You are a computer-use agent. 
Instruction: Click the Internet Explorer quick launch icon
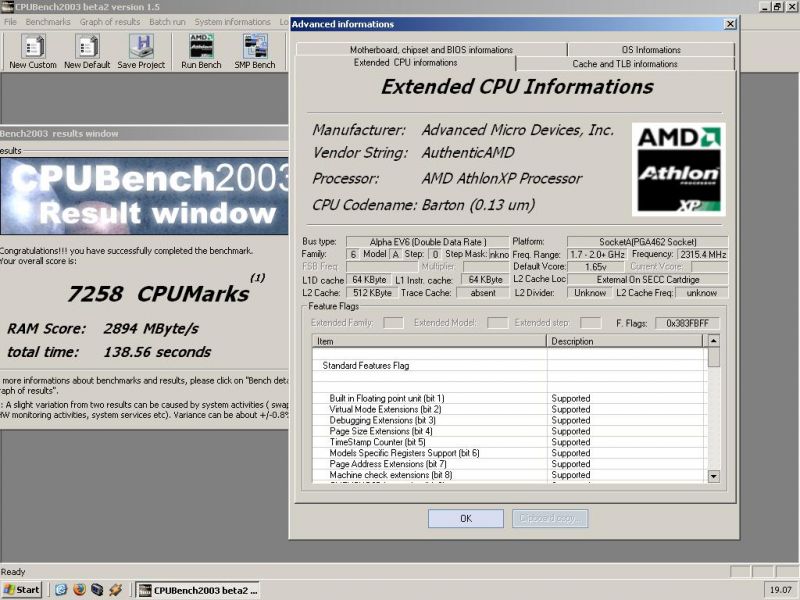click(61, 589)
